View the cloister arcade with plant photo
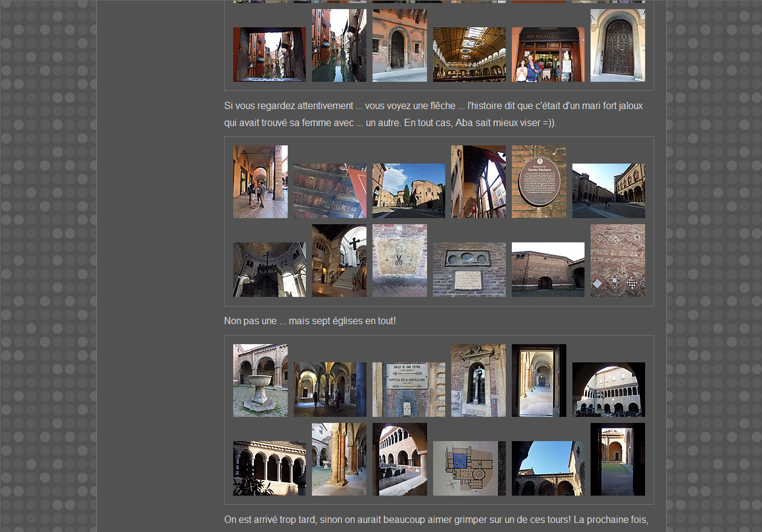 (x=269, y=468)
